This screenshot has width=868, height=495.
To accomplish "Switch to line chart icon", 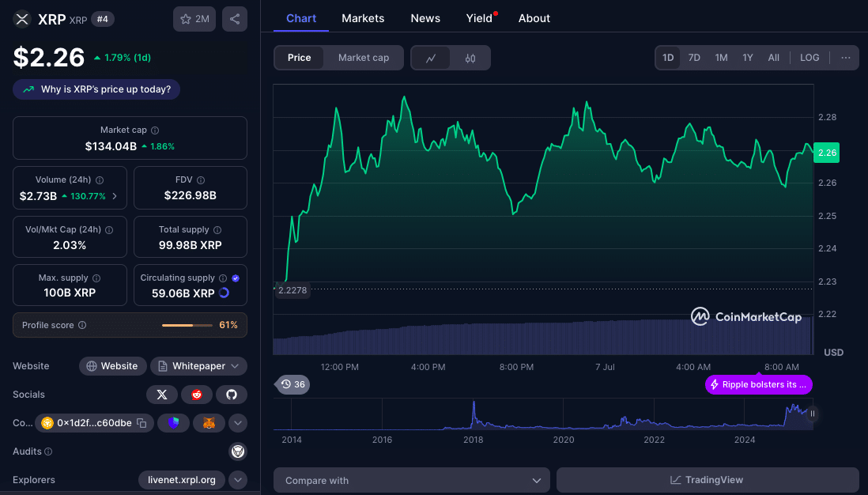I will tap(431, 59).
